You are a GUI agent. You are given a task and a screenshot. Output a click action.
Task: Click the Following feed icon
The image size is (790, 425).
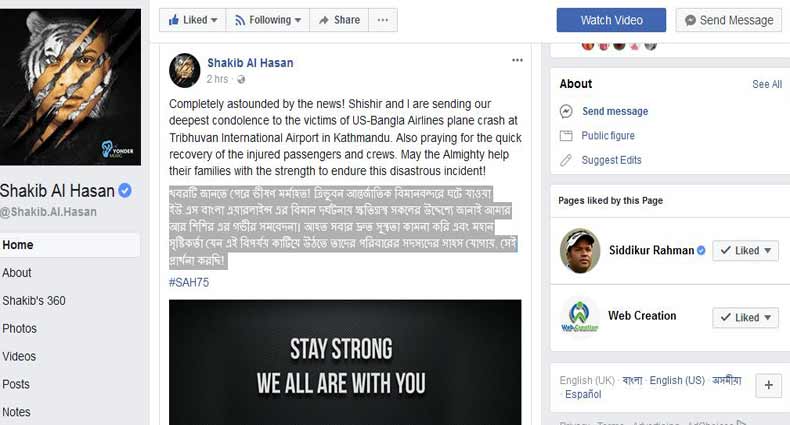point(240,20)
